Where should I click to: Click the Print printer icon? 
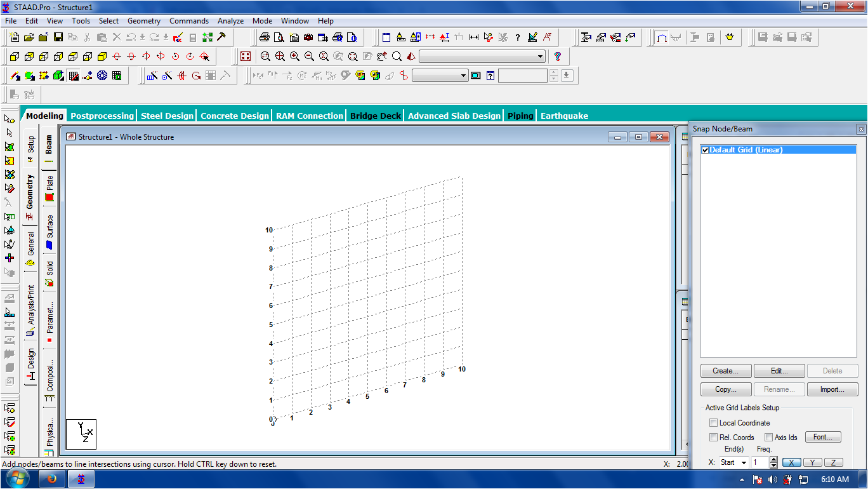(265, 37)
